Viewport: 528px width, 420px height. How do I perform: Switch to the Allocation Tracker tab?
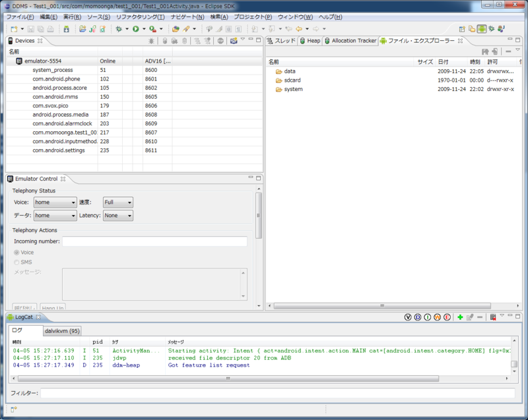(350, 41)
